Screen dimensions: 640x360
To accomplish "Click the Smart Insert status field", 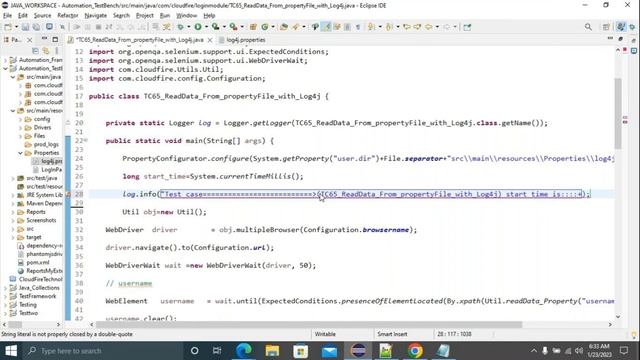I will pos(392,334).
